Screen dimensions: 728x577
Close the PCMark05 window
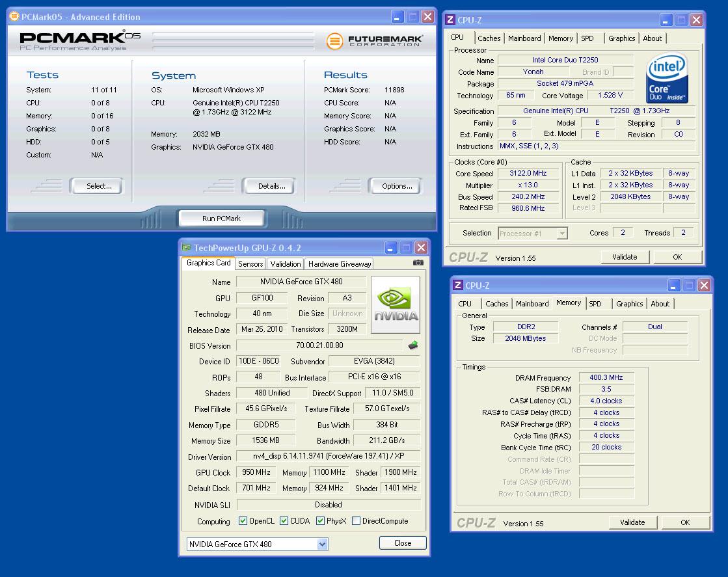427,17
